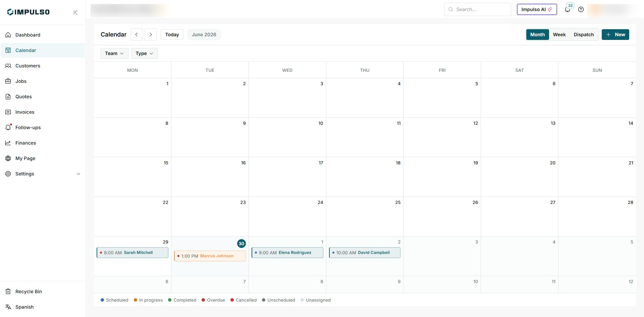Create a New calendar entry
644x317 pixels.
[x=615, y=35]
